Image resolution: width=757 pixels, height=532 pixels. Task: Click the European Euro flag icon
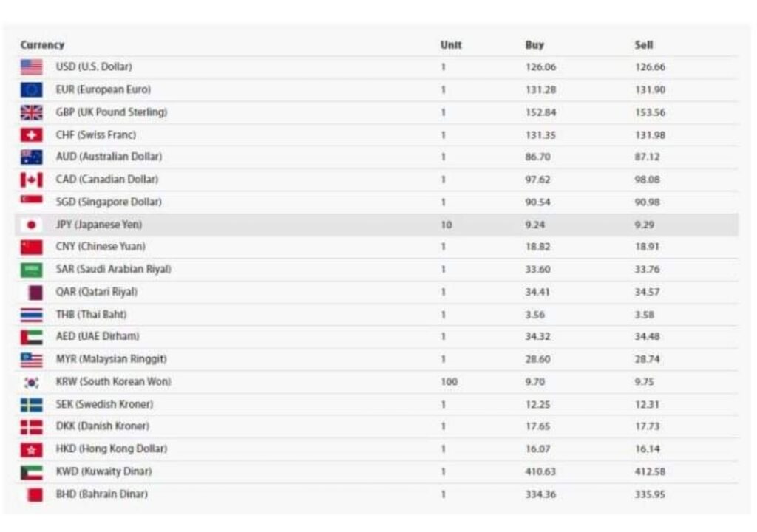(x=31, y=90)
